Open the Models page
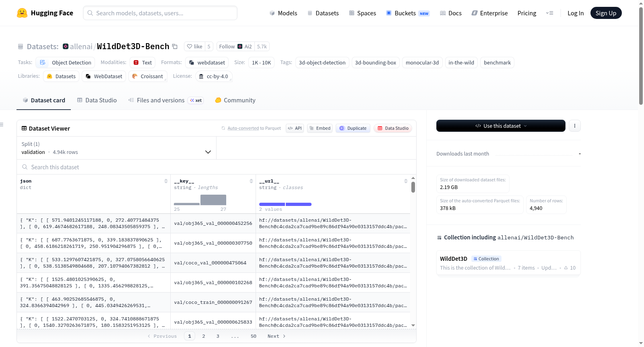 (283, 13)
